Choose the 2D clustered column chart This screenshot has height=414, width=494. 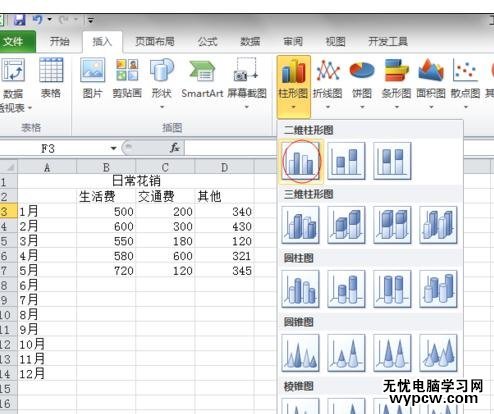(301, 161)
